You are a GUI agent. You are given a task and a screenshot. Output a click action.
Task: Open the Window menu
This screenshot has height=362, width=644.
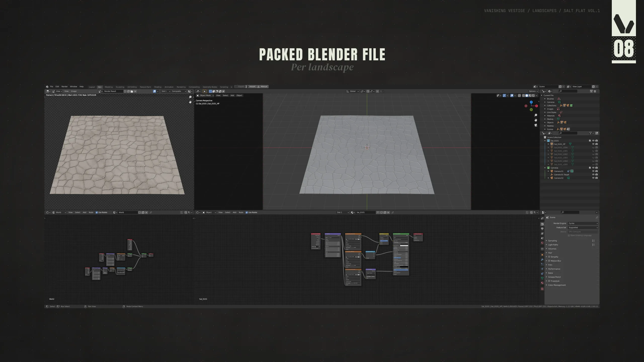point(73,87)
